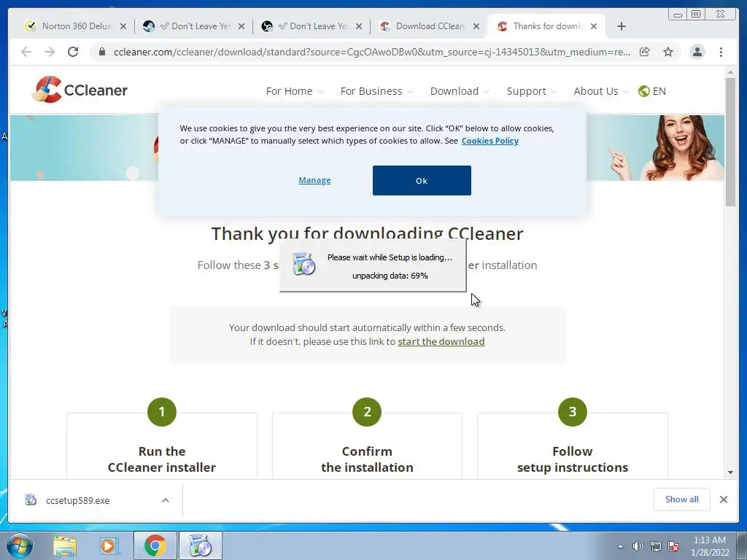Open the Windows Start button

click(19, 545)
